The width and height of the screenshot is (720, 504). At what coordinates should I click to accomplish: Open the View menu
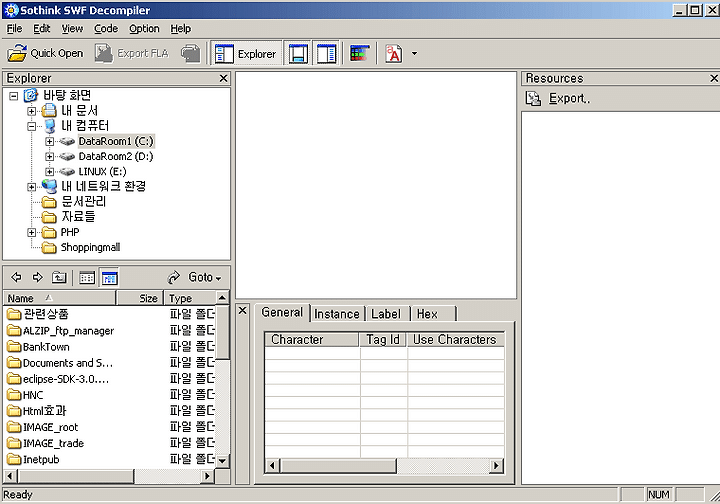73,28
